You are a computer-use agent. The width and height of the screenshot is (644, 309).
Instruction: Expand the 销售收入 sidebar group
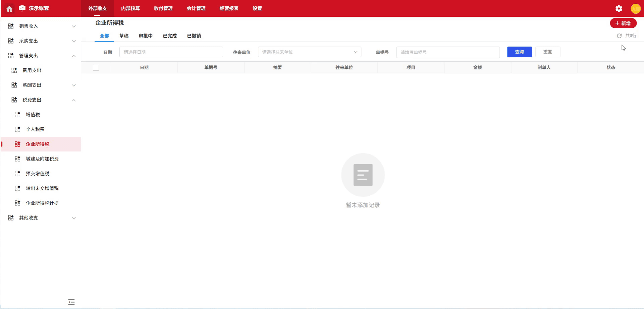[x=73, y=26]
